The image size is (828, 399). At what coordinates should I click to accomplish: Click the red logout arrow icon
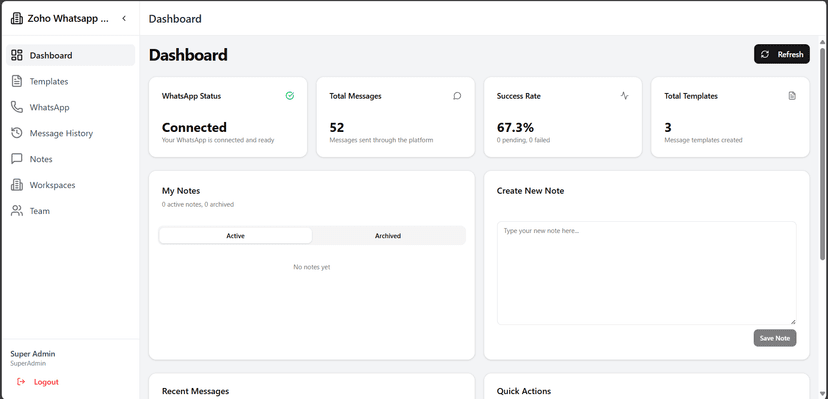21,382
